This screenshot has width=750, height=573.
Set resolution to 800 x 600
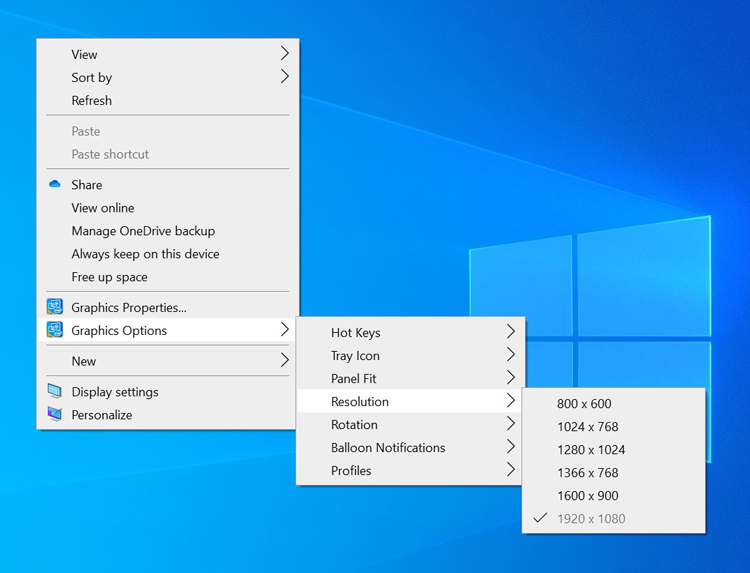point(614,403)
